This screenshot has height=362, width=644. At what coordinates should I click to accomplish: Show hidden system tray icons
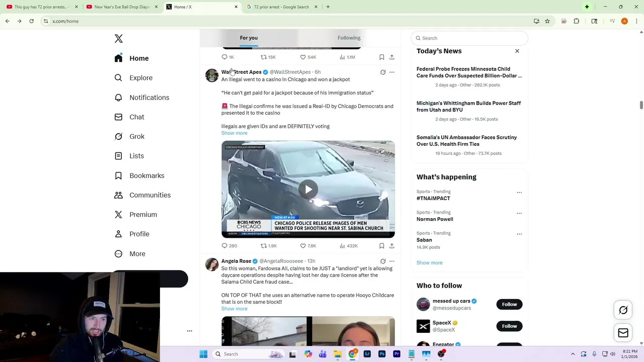pos(573,354)
